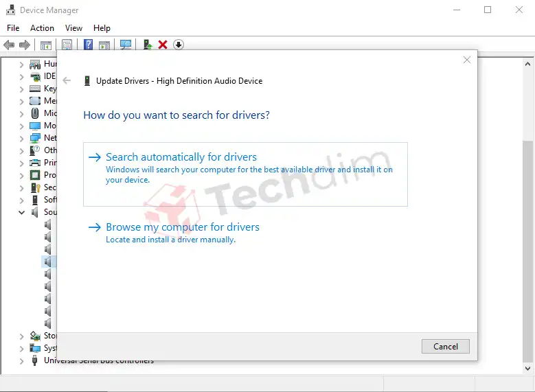Click the vertical scrollbar thumb

pyautogui.click(x=527, y=251)
